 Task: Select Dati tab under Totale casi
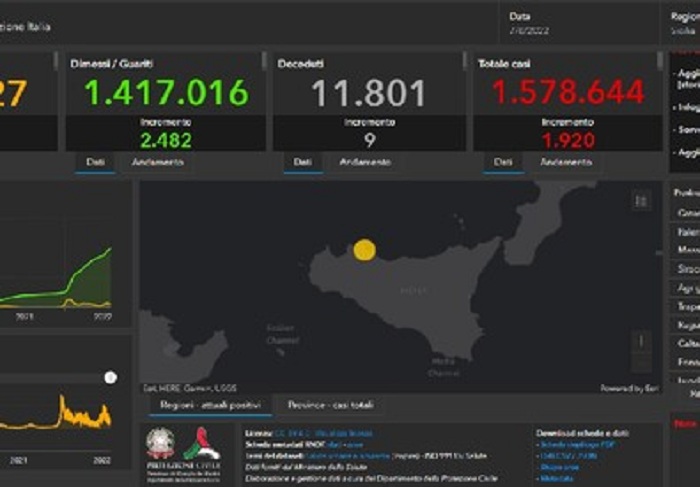click(x=503, y=162)
